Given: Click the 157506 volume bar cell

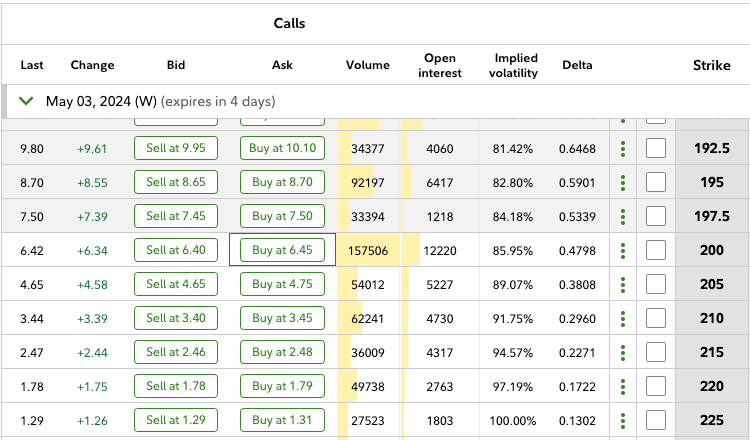Looking at the screenshot, I should (x=368, y=251).
